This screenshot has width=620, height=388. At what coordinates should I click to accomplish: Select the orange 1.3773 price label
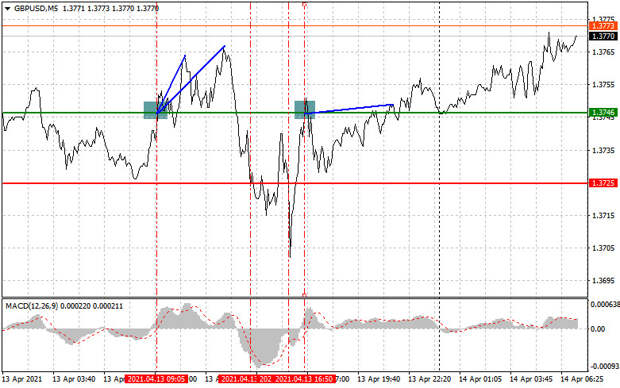pos(603,26)
